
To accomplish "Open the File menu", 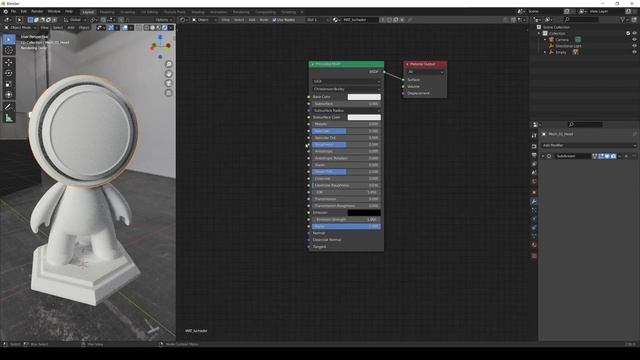I will click(x=13, y=11).
